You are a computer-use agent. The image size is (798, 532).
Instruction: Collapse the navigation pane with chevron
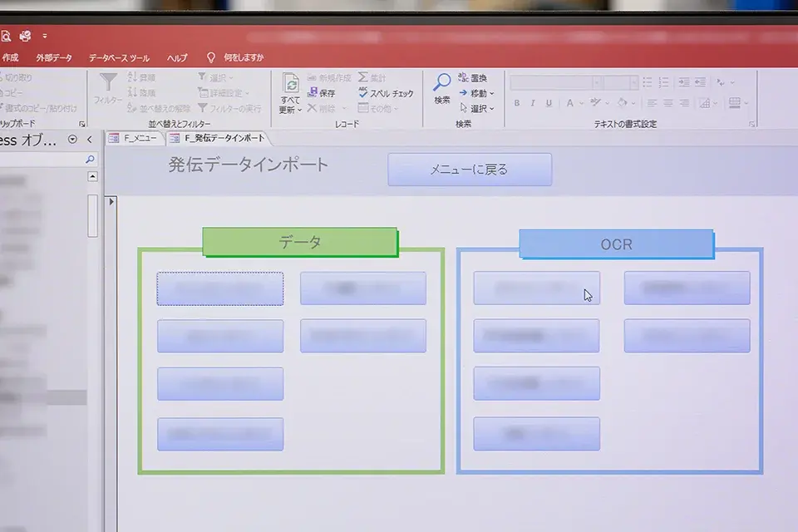tap(90, 140)
